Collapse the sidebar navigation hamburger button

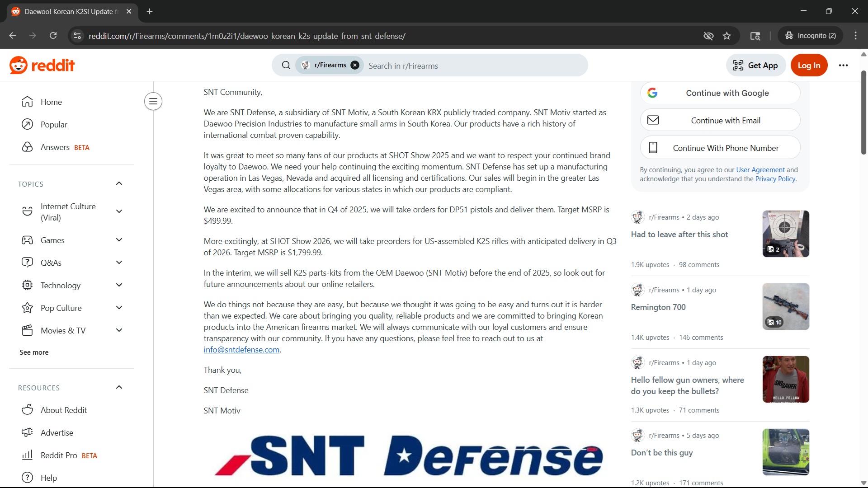click(153, 101)
